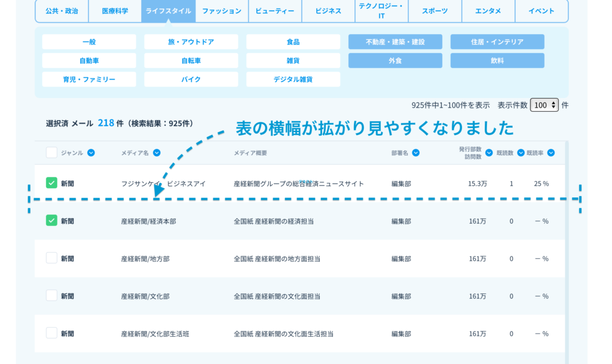Click the sort icon next to メディア名
612x364 pixels.
pyautogui.click(x=157, y=152)
